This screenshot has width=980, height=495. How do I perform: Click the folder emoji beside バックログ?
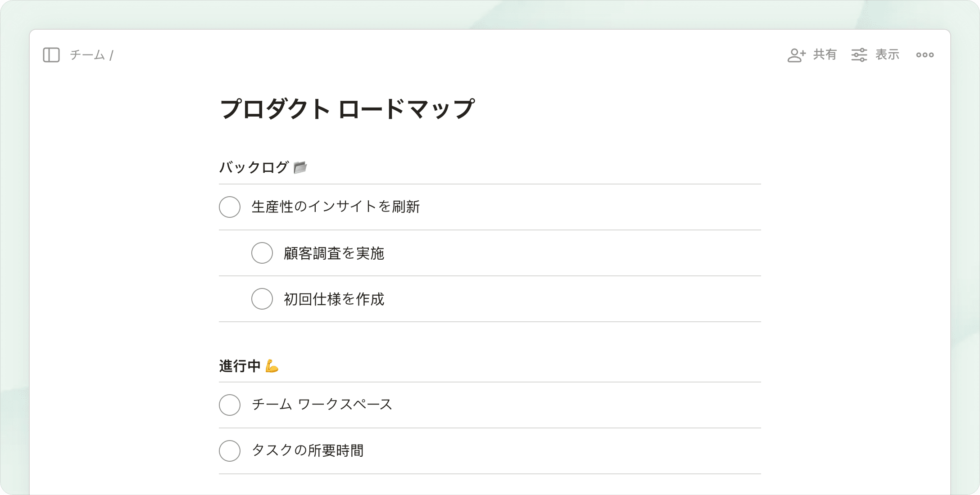(x=300, y=167)
